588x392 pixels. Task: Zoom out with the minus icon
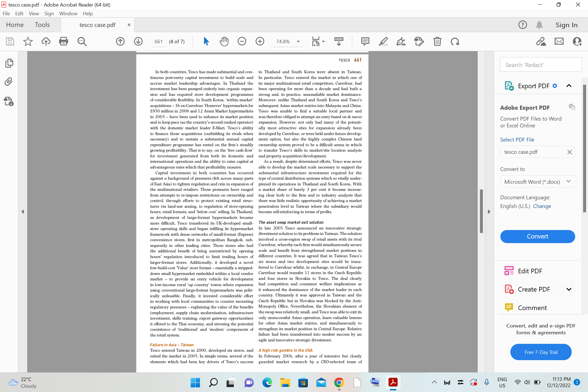(x=242, y=41)
